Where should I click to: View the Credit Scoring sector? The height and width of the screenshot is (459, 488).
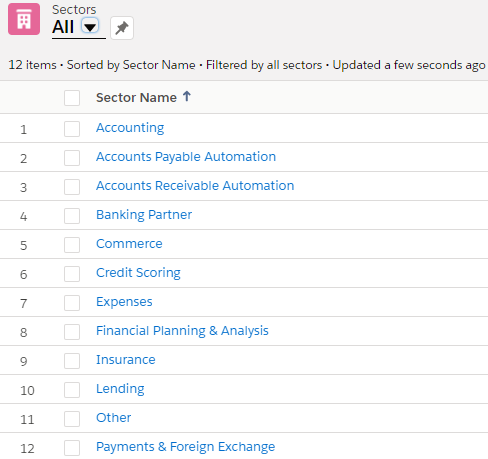click(138, 273)
